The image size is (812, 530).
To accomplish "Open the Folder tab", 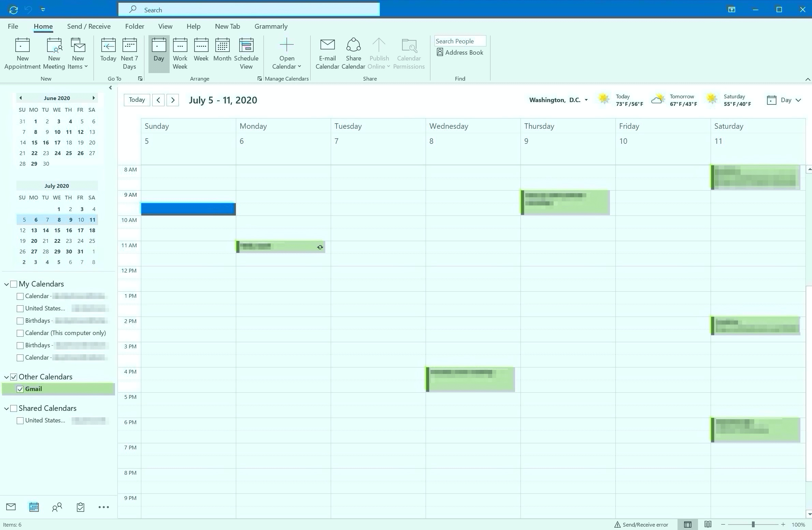I will click(x=134, y=26).
